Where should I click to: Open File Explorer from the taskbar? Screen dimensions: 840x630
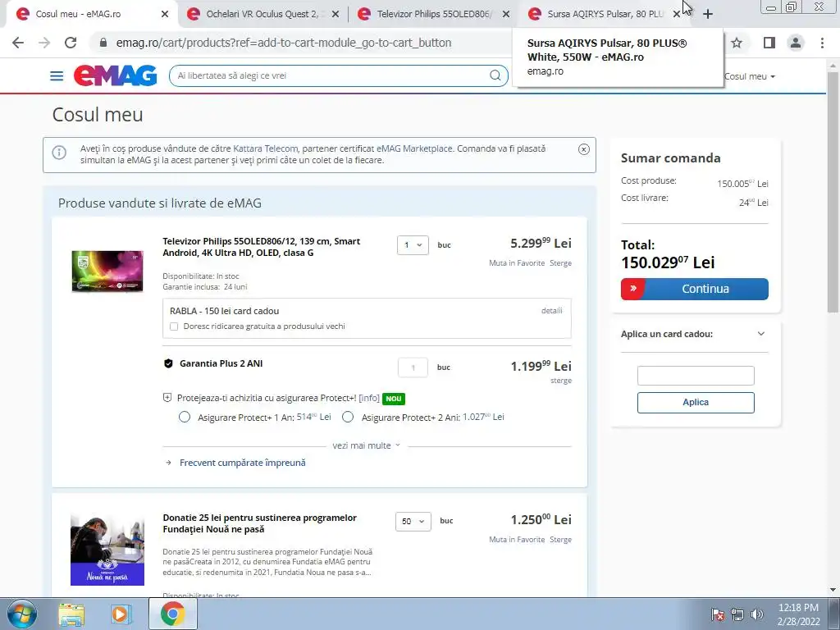(71, 614)
